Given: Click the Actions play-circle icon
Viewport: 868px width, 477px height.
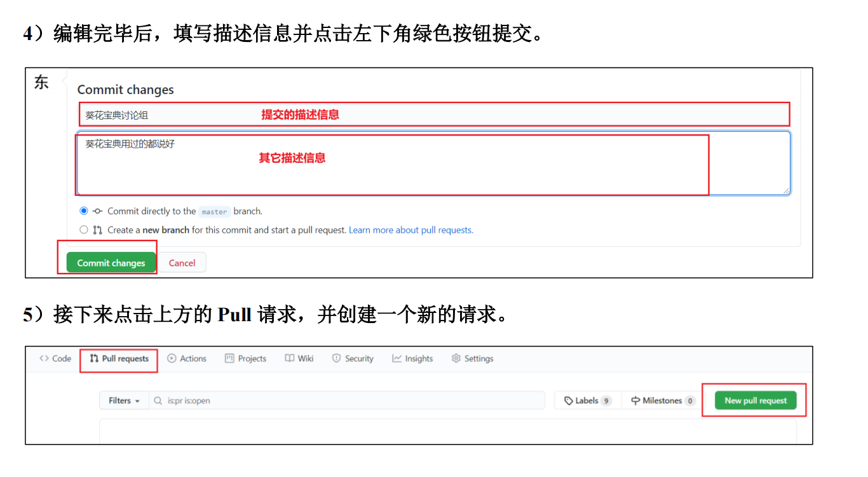Looking at the screenshot, I should click(x=172, y=359).
